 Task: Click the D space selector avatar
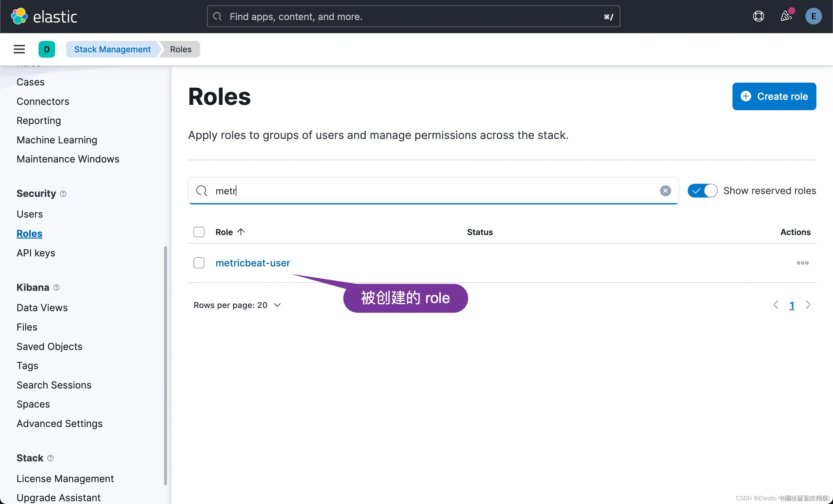(47, 49)
